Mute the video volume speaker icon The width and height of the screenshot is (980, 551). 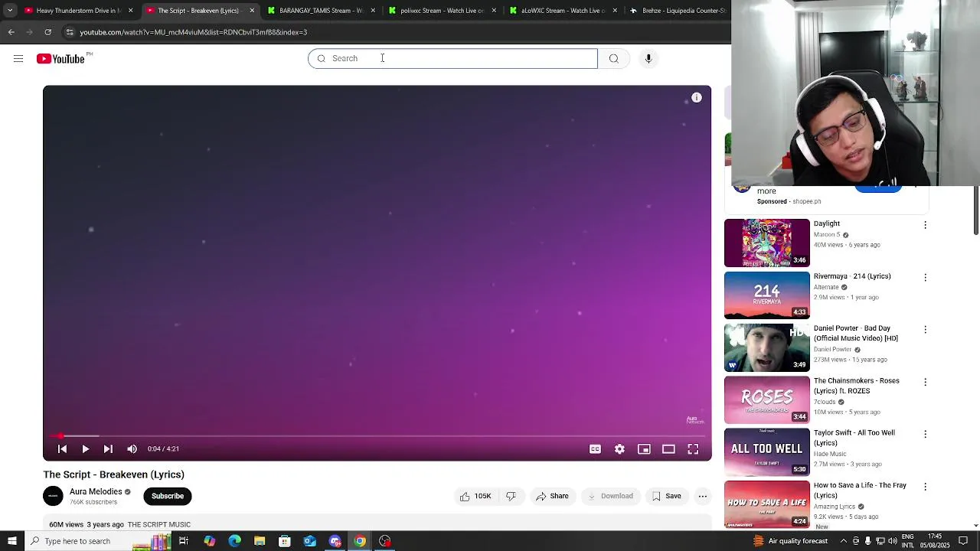132,449
